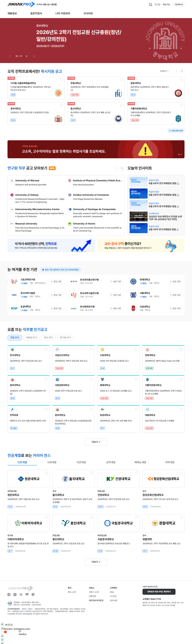Expand popular postings with 더보기 + button

(x=96, y=442)
